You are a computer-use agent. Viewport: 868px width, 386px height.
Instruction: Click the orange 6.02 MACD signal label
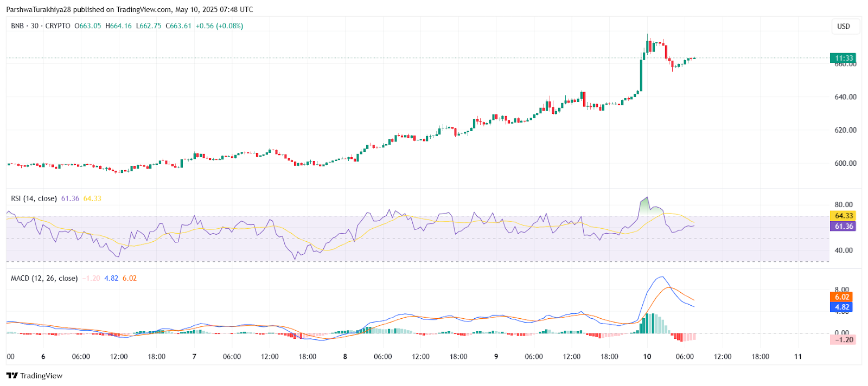pyautogui.click(x=841, y=297)
